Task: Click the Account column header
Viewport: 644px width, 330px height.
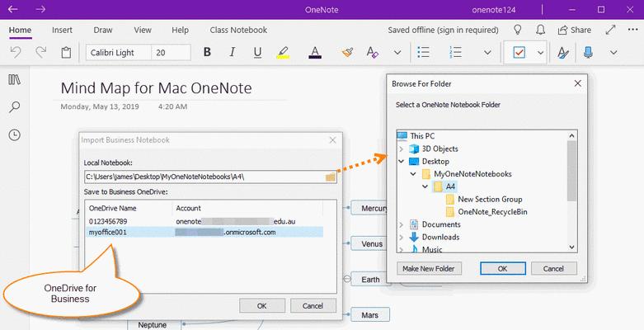Action: (x=189, y=208)
